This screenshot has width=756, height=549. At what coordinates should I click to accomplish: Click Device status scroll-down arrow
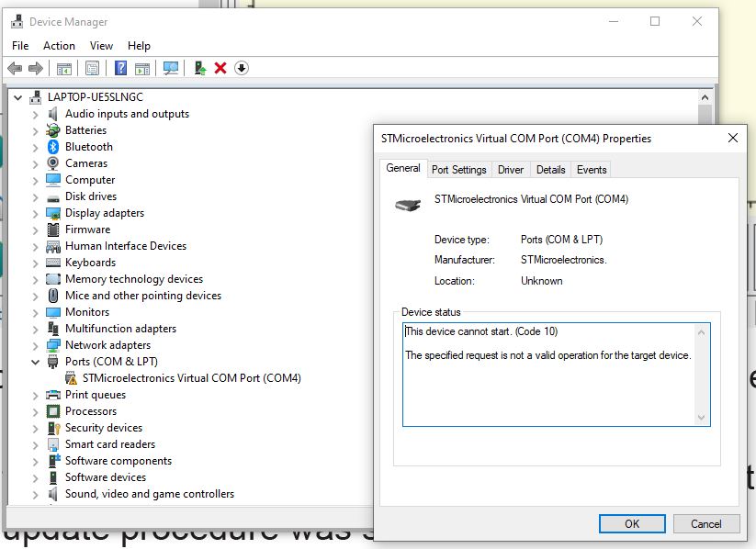pos(702,418)
